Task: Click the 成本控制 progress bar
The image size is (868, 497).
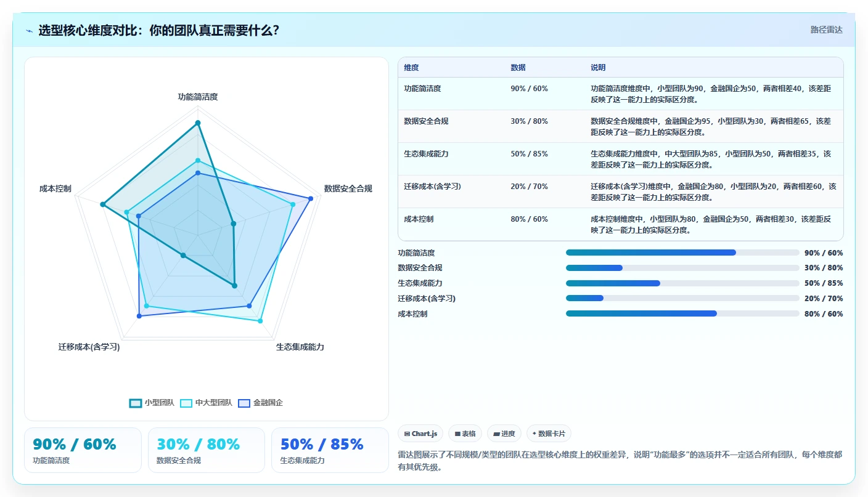Action: [x=682, y=313]
